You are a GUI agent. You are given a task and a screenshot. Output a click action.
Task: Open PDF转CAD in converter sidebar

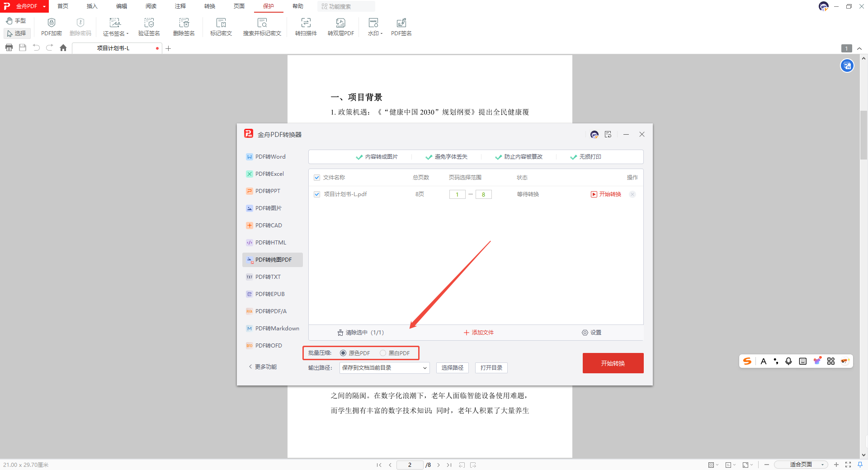click(x=273, y=226)
